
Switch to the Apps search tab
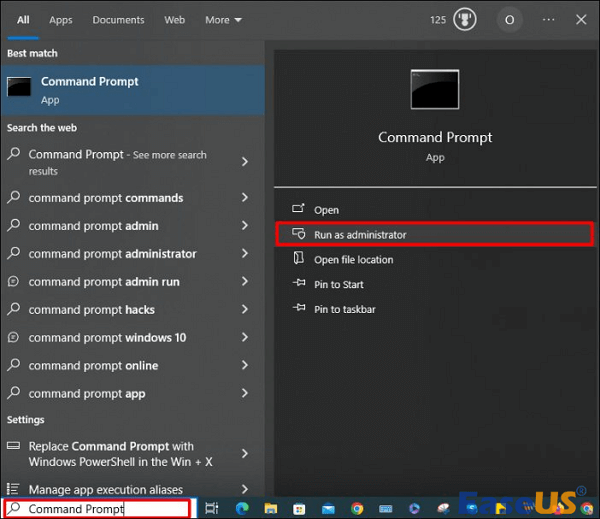(x=61, y=20)
